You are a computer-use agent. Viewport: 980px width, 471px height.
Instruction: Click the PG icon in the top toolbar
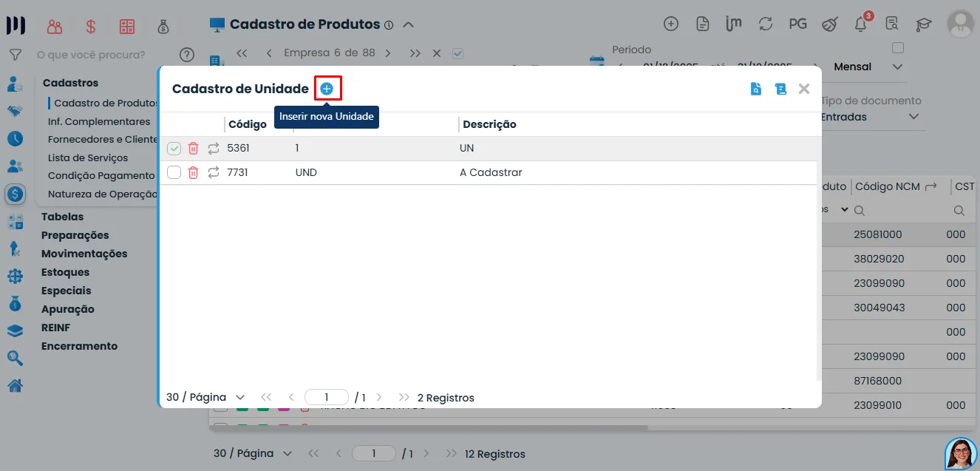tap(797, 24)
